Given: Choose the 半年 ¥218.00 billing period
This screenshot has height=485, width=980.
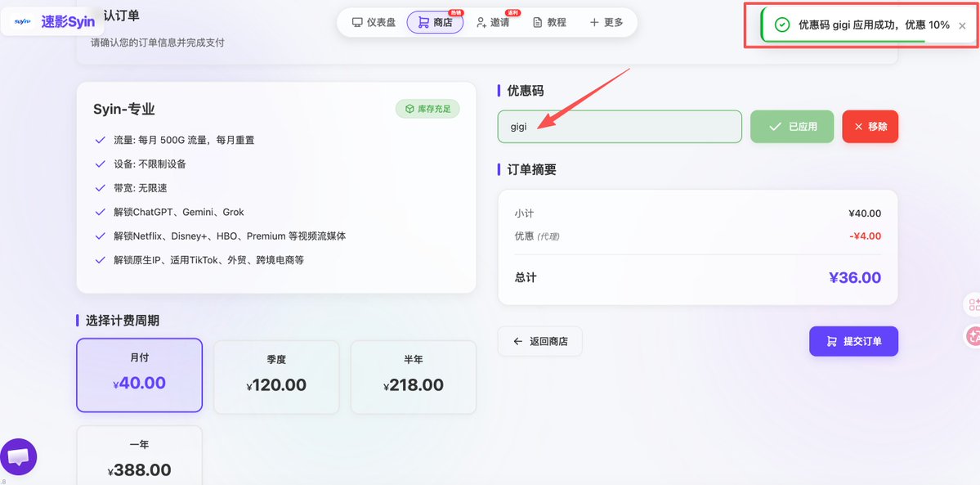Looking at the screenshot, I should point(413,377).
